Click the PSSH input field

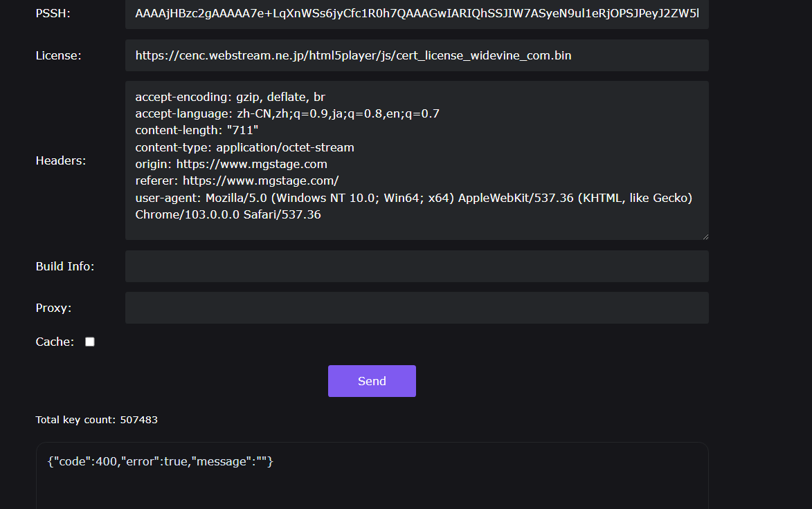pos(417,14)
